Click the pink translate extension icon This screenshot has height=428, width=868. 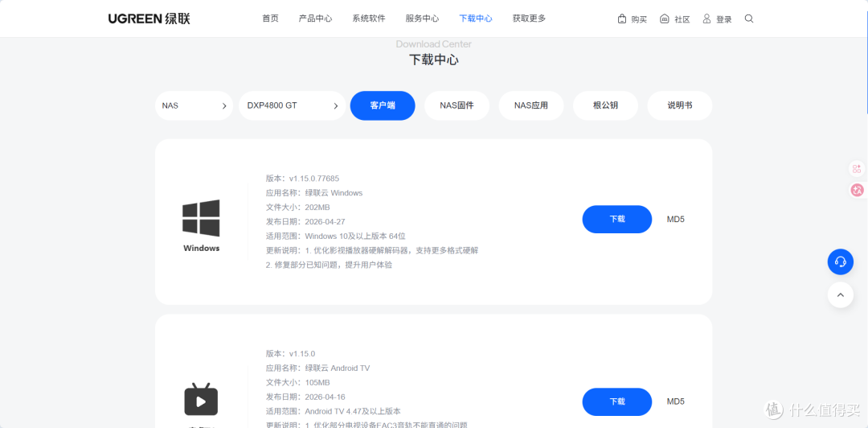click(857, 190)
